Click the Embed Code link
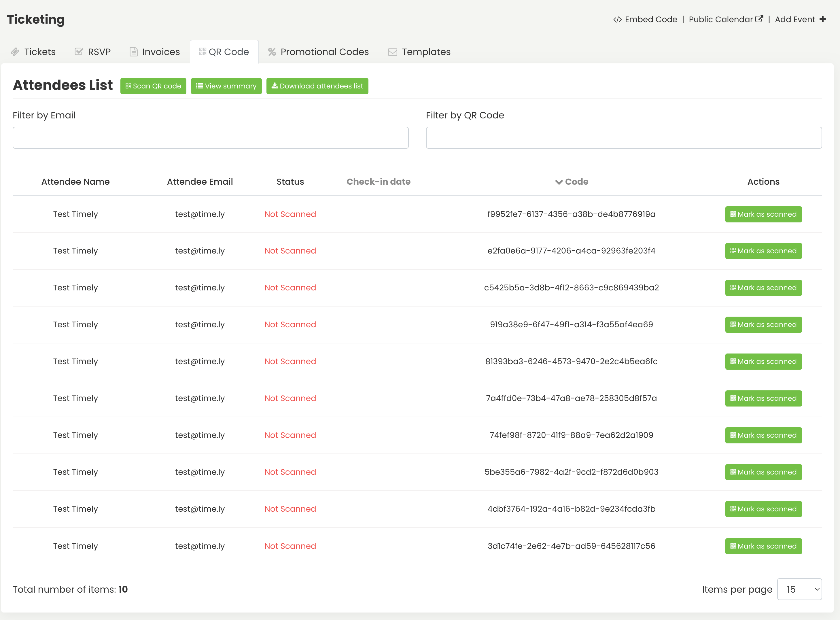 click(645, 19)
